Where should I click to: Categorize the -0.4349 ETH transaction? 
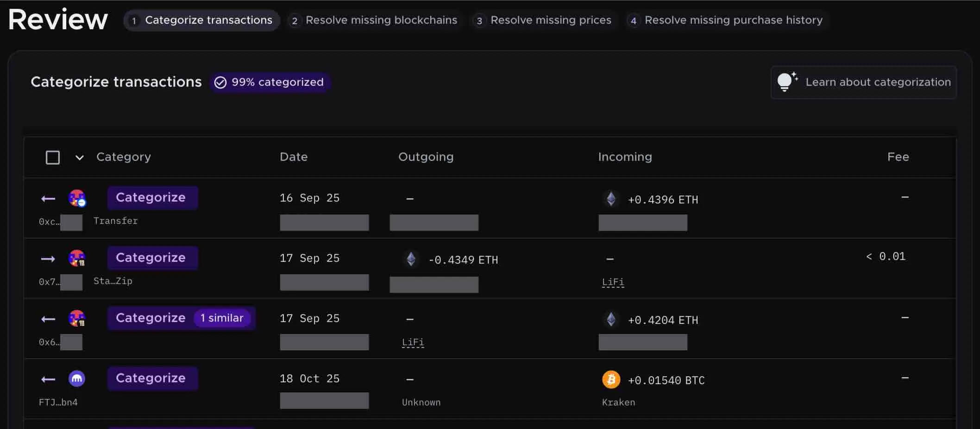click(152, 258)
